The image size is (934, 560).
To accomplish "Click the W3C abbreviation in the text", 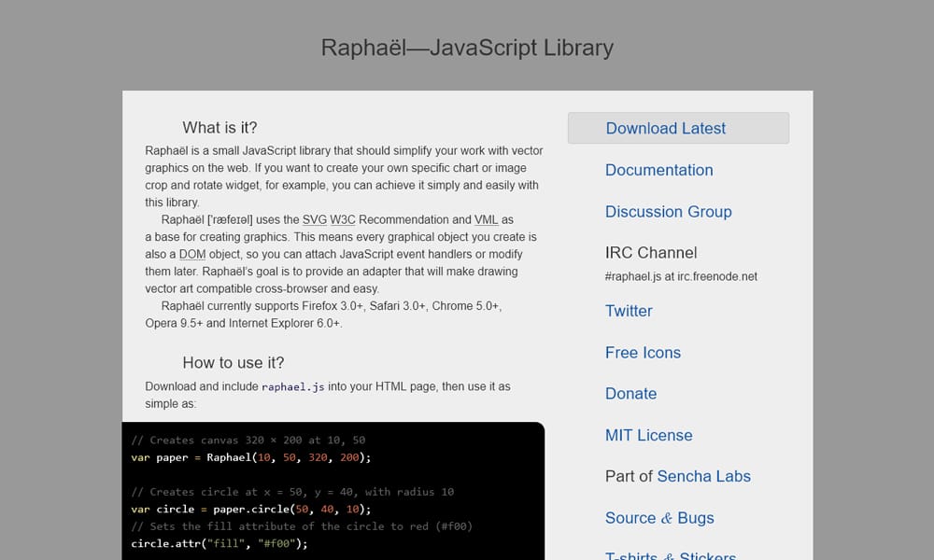I will [343, 219].
